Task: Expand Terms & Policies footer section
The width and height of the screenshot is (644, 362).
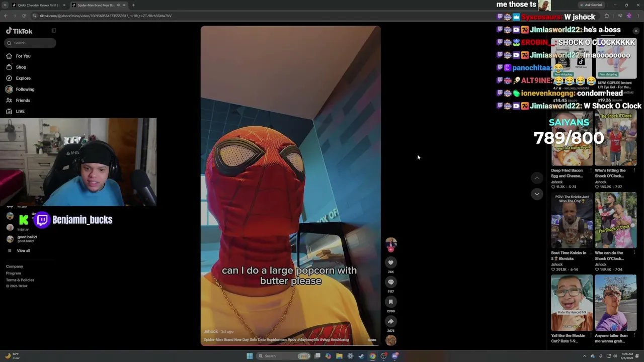Action: click(20, 280)
